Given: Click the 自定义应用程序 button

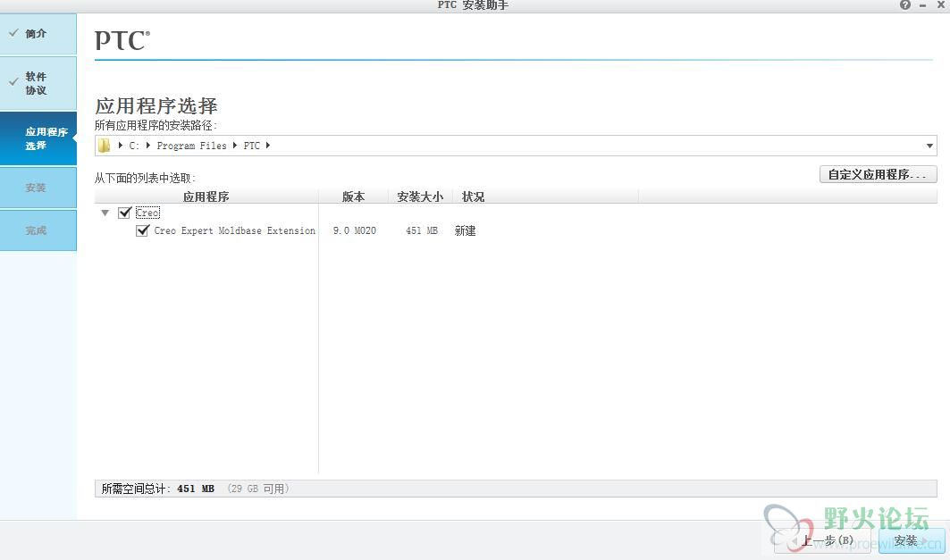Looking at the screenshot, I should (878, 174).
